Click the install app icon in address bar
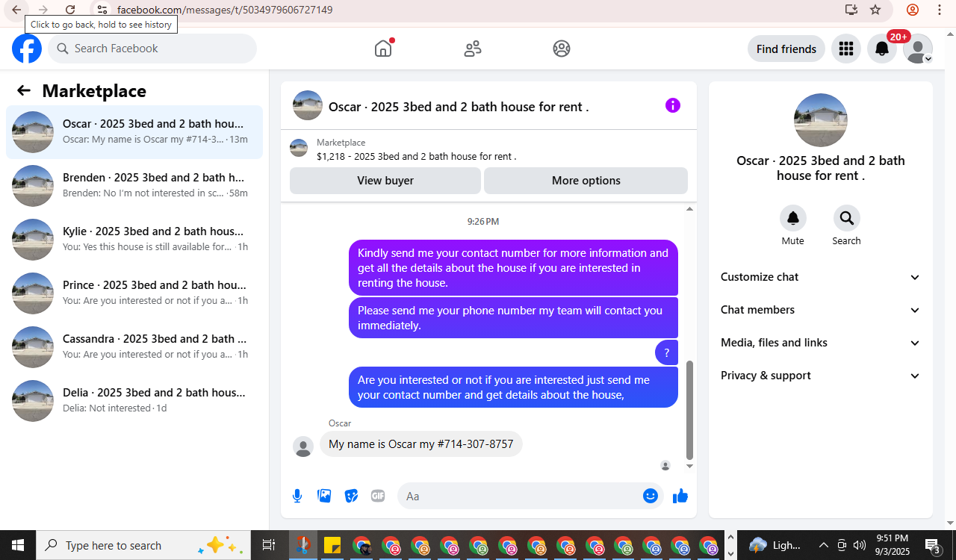Viewport: 956px width, 560px height. pyautogui.click(x=851, y=10)
